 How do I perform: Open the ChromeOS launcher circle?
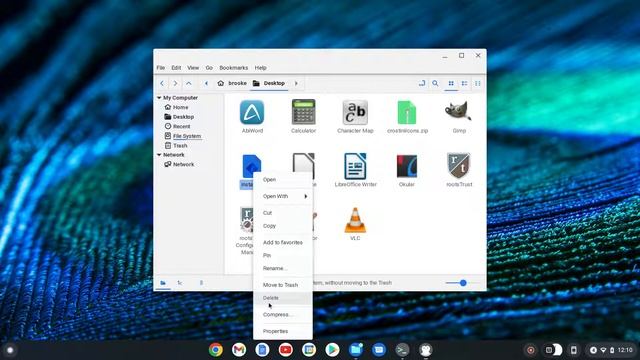coord(10,350)
